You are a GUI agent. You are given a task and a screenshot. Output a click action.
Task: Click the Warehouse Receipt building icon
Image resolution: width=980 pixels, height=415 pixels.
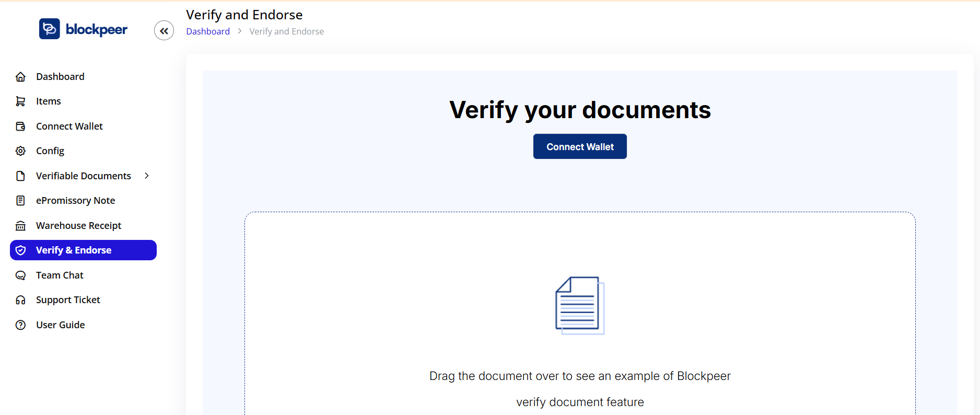point(20,226)
